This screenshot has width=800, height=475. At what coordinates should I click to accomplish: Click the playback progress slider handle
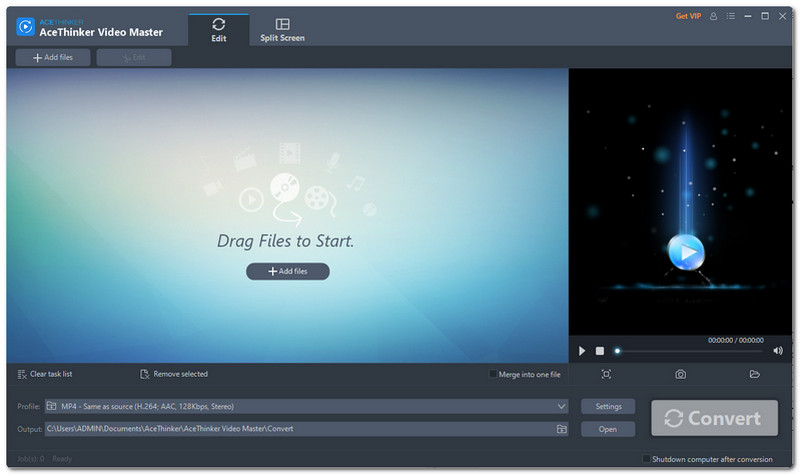(617, 351)
